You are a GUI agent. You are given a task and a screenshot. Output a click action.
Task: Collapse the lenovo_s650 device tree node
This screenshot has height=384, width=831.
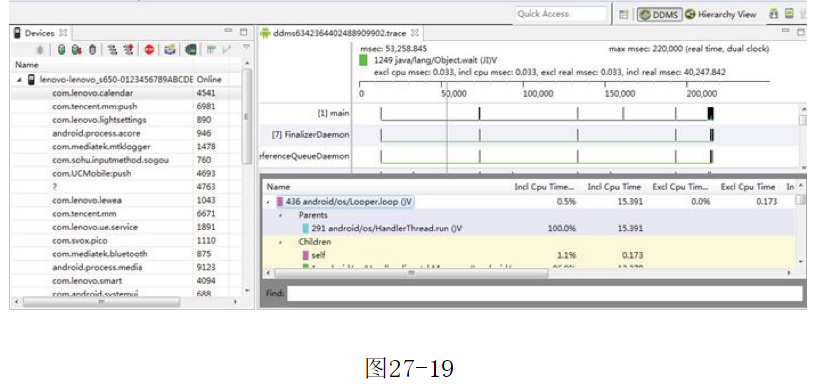click(19, 80)
